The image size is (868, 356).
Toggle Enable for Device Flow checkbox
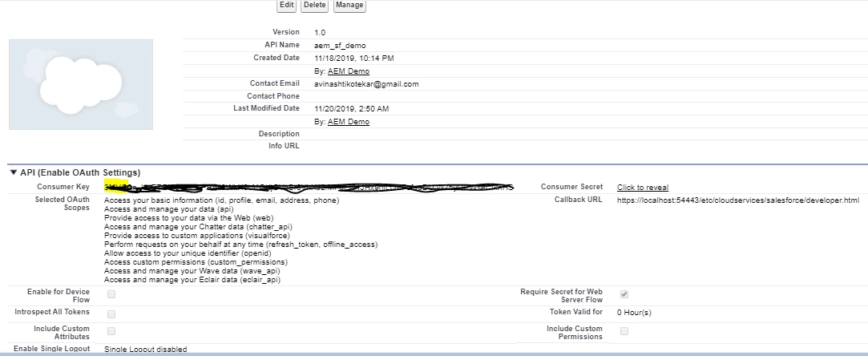tap(111, 294)
